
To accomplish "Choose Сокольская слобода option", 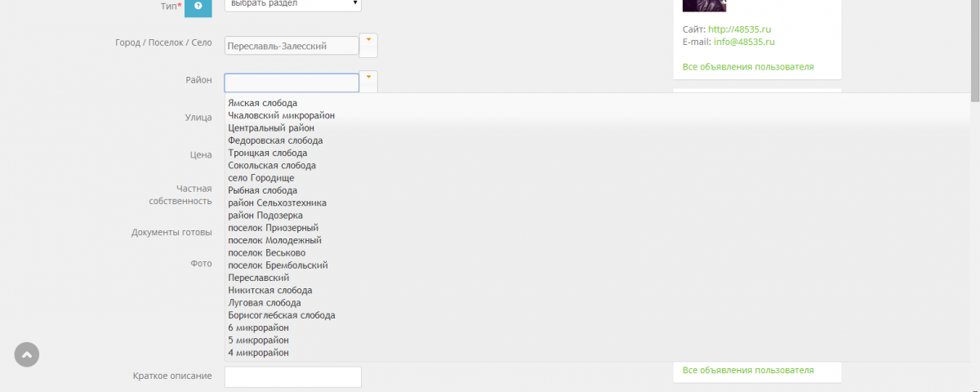I will pyautogui.click(x=272, y=166).
